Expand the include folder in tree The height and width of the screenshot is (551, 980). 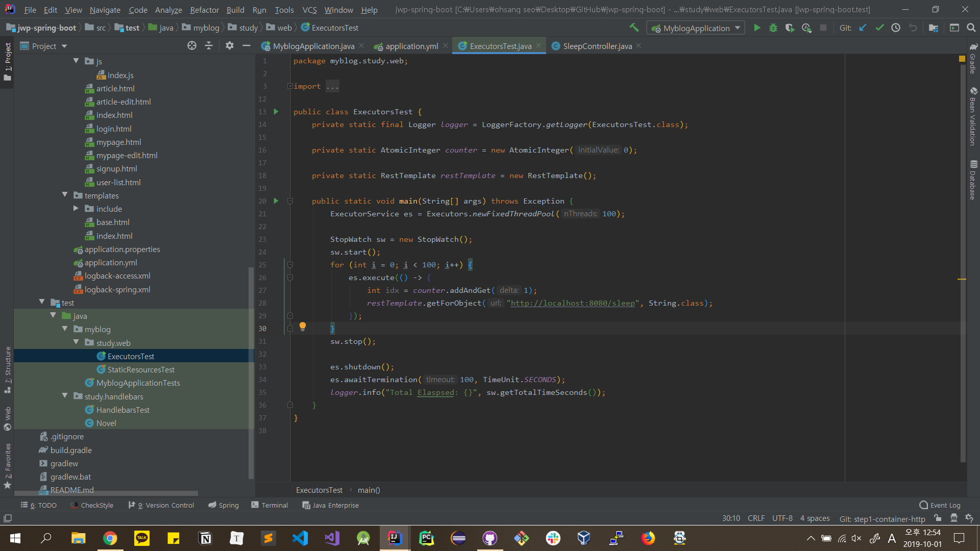click(76, 209)
